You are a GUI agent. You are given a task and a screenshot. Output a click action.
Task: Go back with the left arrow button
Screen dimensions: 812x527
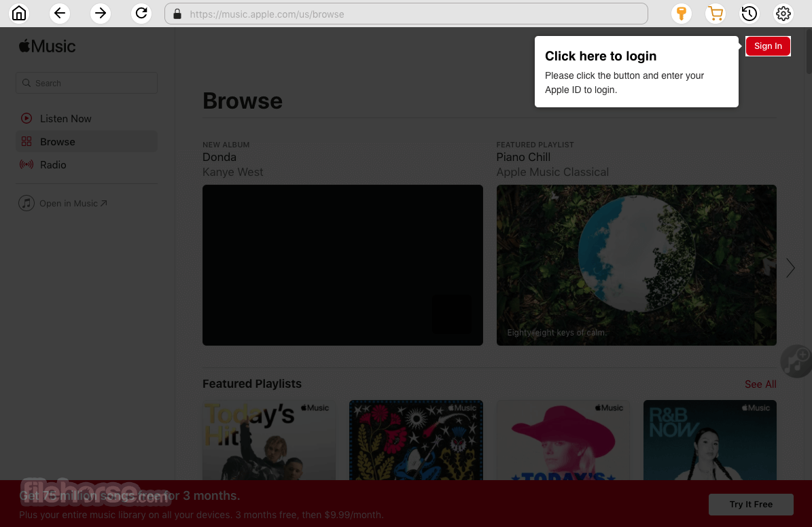(60, 14)
